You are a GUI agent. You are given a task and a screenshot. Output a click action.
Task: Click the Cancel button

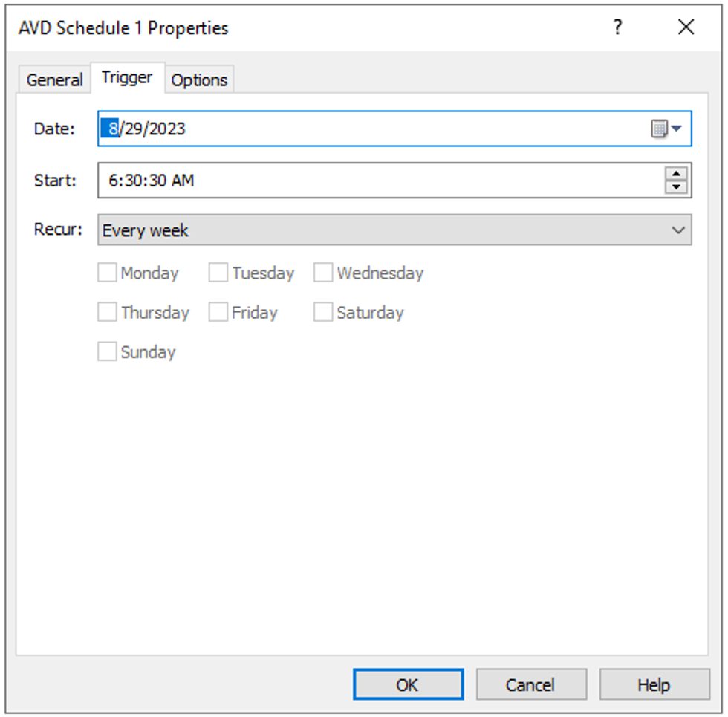531,684
